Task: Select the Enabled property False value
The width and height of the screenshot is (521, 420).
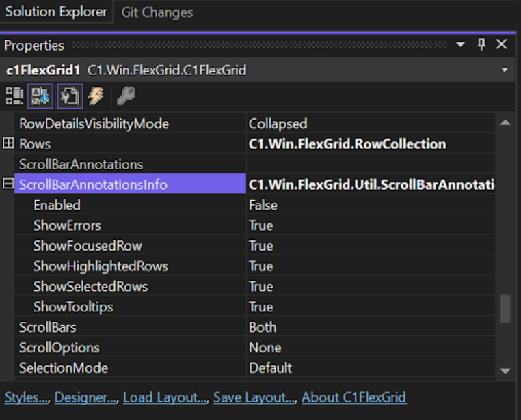Action: 263,205
